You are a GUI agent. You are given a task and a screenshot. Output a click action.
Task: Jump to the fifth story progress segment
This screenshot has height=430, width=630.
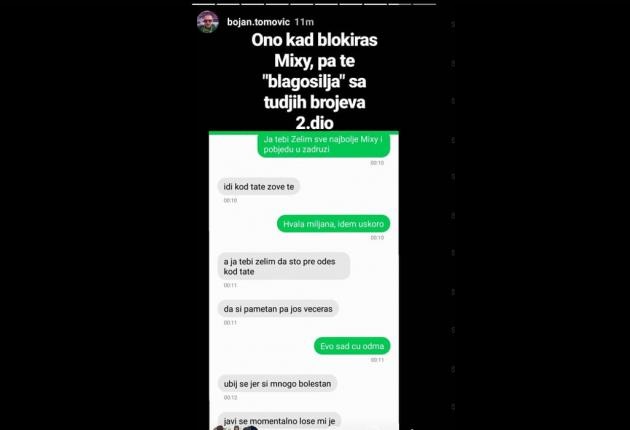point(302,4)
